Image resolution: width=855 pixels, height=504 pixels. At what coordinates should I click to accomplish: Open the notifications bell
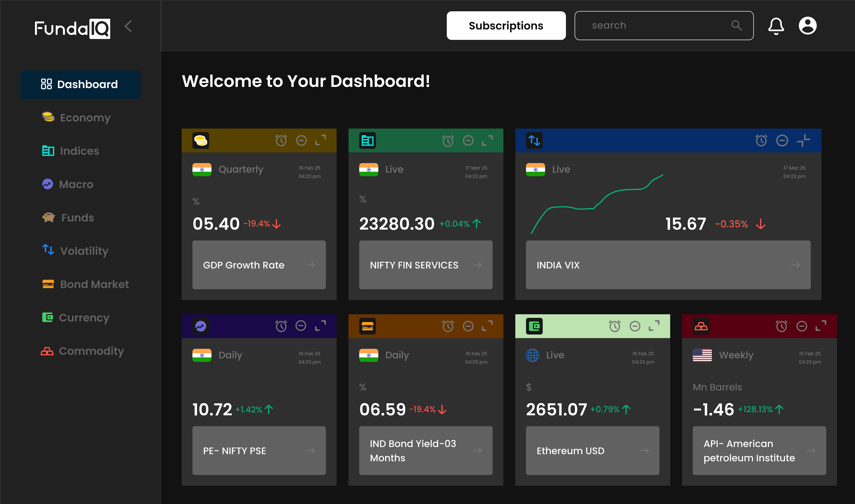click(x=777, y=25)
